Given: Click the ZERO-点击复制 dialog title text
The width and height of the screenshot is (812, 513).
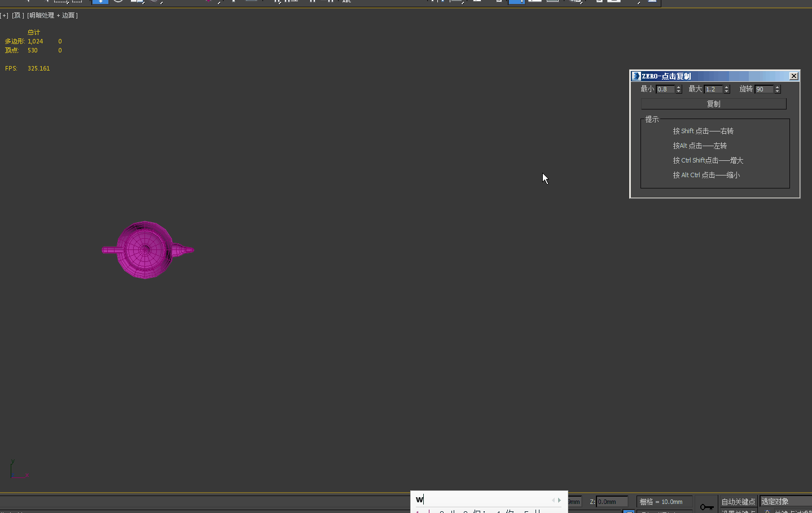Looking at the screenshot, I should 666,76.
